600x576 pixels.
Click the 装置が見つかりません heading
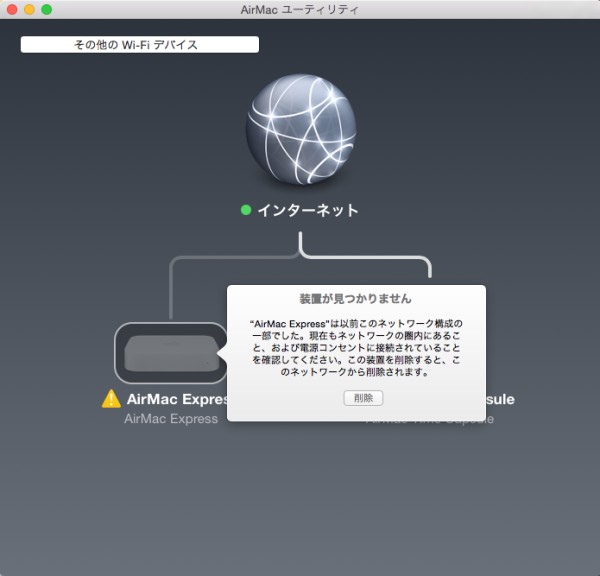click(355, 299)
